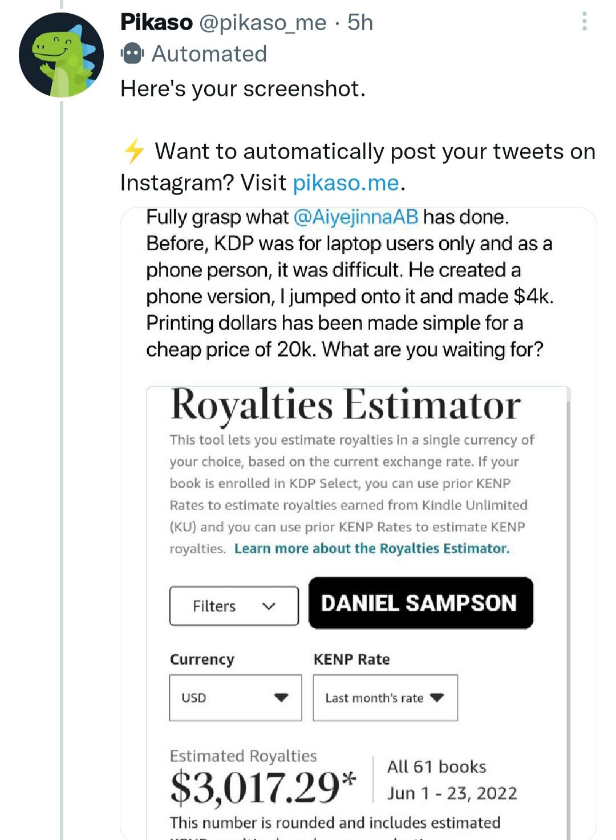Expand the Filters dropdown
The height and width of the screenshot is (840, 616).
click(234, 606)
